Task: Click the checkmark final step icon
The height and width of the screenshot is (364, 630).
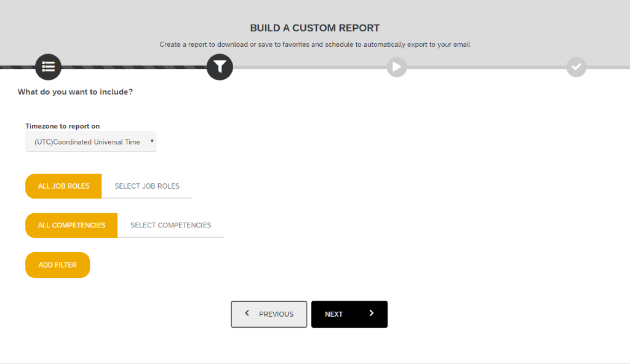Action: click(576, 66)
